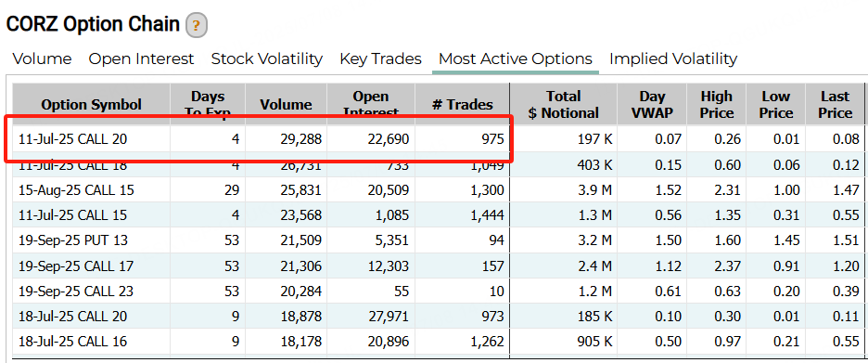Sort by Option Symbol column header
The height and width of the screenshot is (363, 868).
click(91, 104)
